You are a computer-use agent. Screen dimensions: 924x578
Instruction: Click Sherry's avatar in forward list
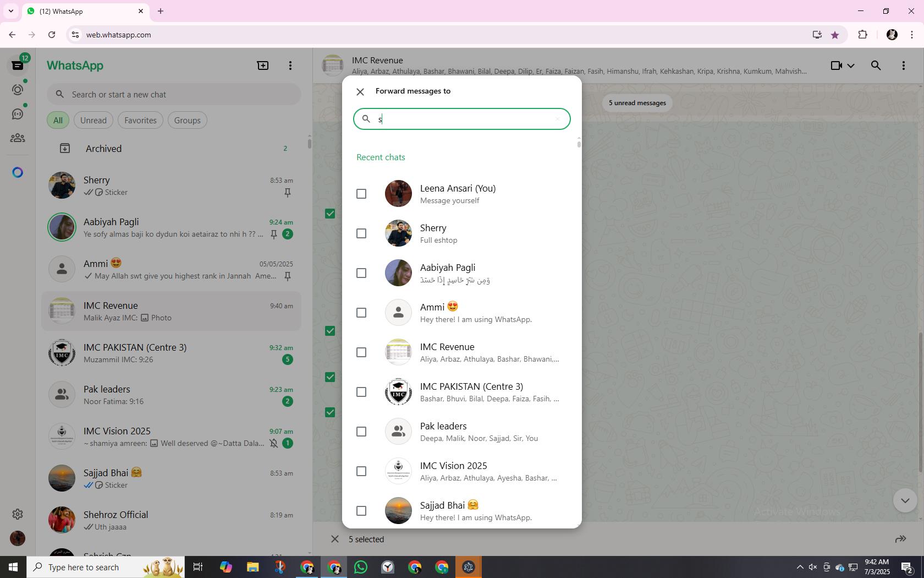click(398, 233)
